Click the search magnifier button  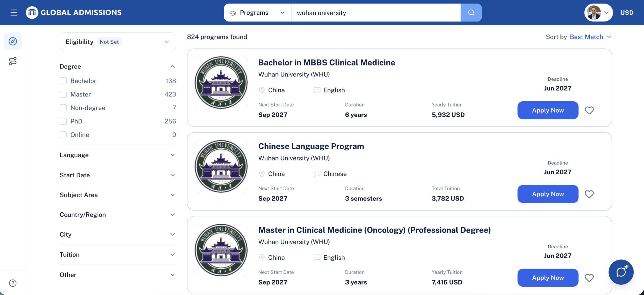(x=471, y=13)
